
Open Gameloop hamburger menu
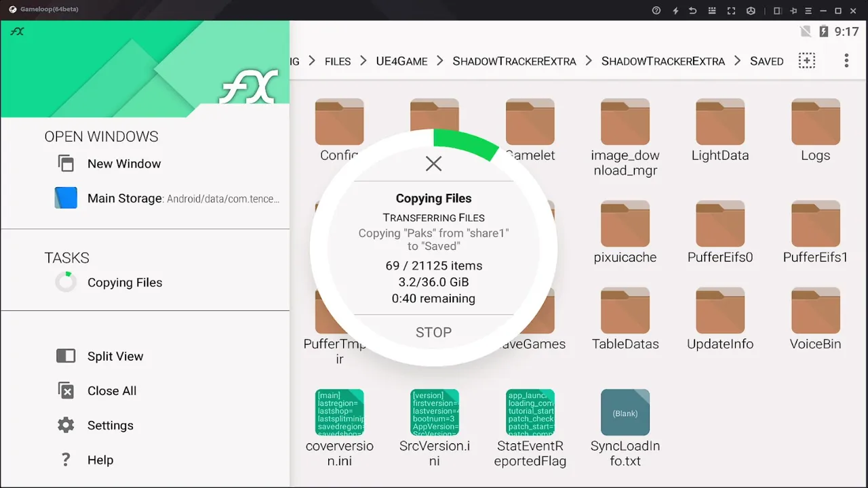[x=808, y=10]
